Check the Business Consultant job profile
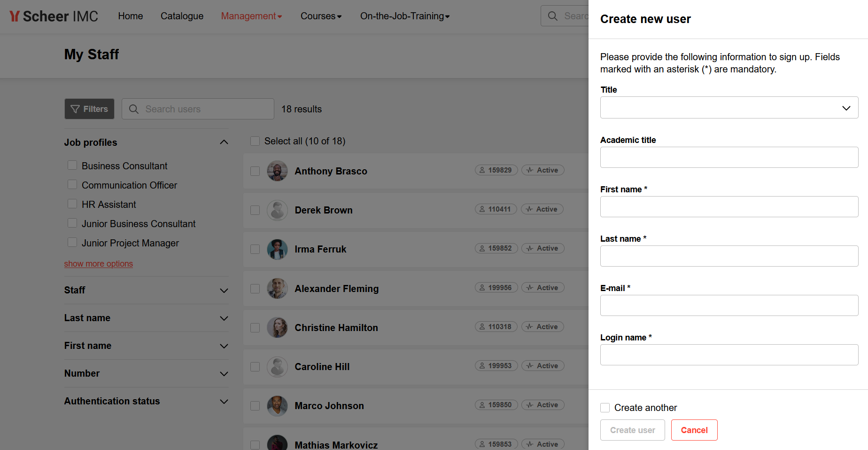This screenshot has width=868, height=450. (x=72, y=166)
